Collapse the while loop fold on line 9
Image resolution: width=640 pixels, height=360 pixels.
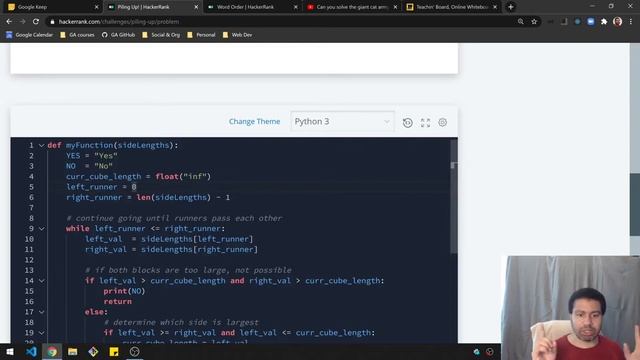(41, 229)
